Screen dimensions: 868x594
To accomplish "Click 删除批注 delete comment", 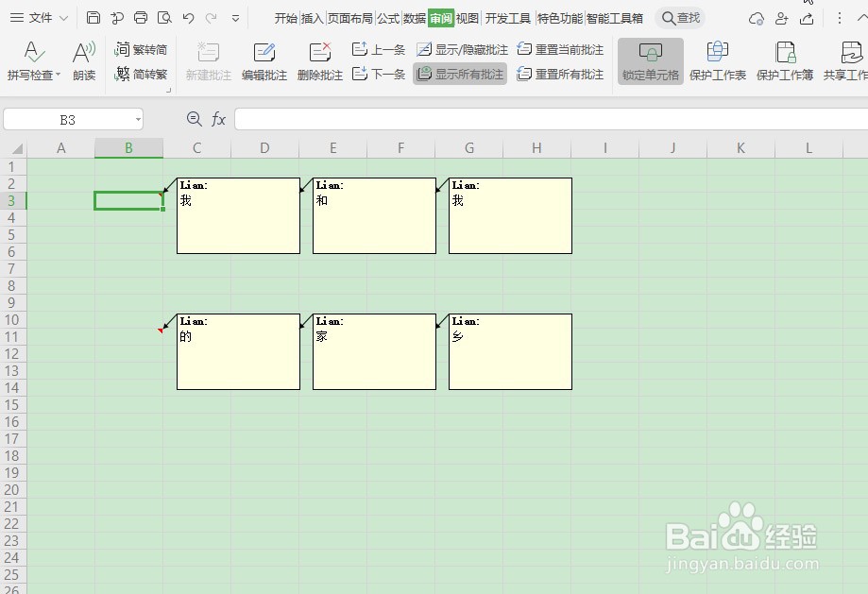I will coord(320,60).
